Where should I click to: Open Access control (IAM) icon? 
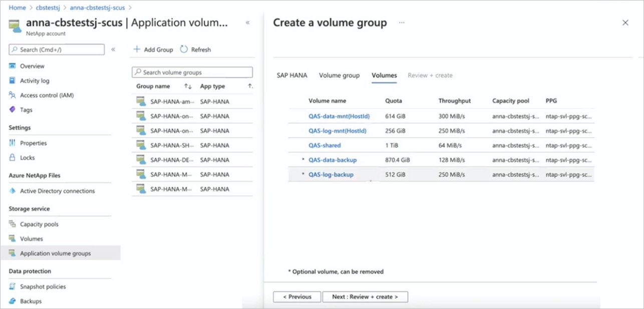point(13,95)
